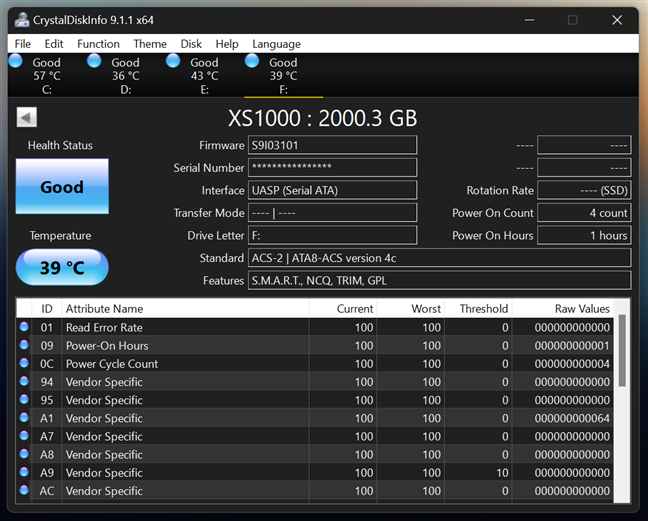
Task: Click status orb for attribute AC row
Action: coord(24,490)
